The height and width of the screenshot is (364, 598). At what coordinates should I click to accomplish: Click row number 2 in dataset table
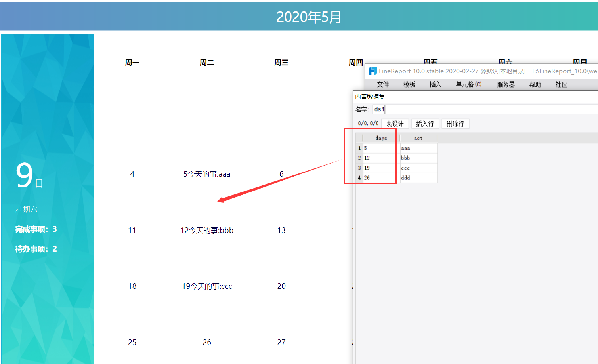(359, 158)
